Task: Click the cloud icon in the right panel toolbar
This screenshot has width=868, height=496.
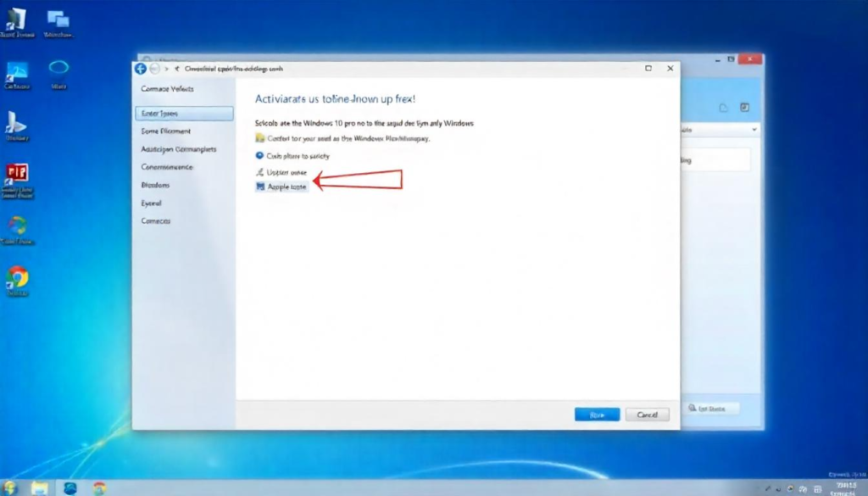Action: pyautogui.click(x=723, y=108)
